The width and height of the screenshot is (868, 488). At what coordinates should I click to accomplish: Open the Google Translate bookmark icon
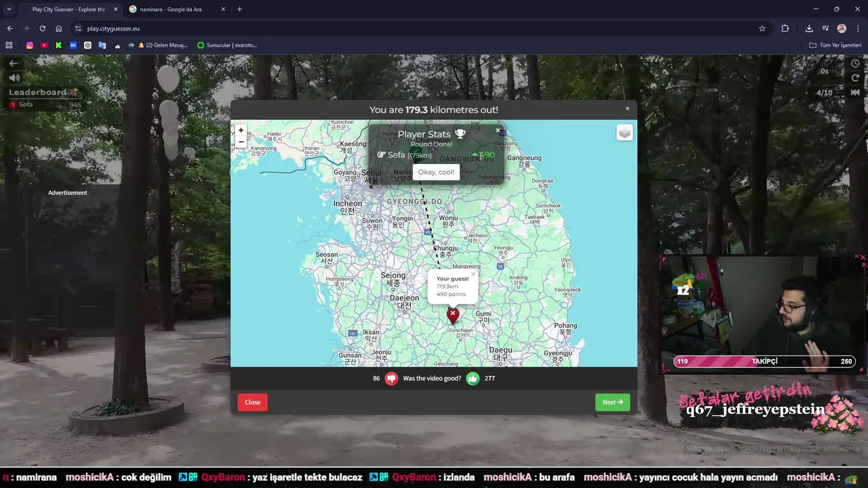pyautogui.click(x=102, y=45)
